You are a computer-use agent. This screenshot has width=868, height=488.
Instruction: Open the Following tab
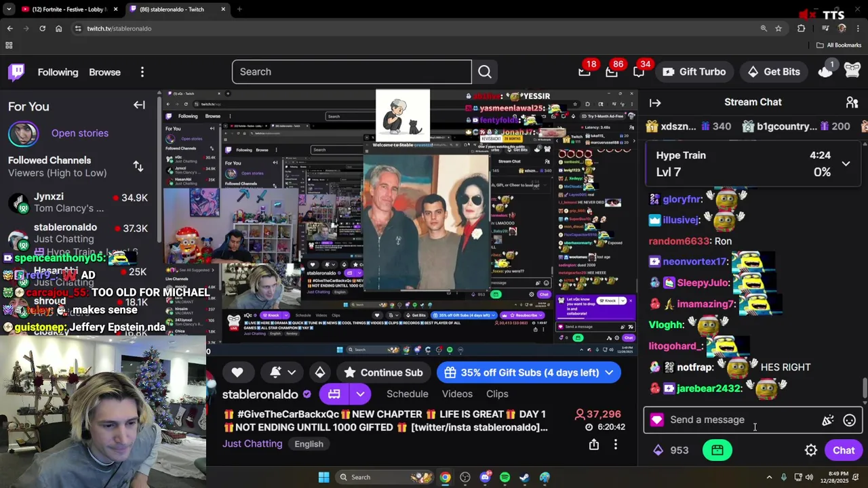(58, 72)
